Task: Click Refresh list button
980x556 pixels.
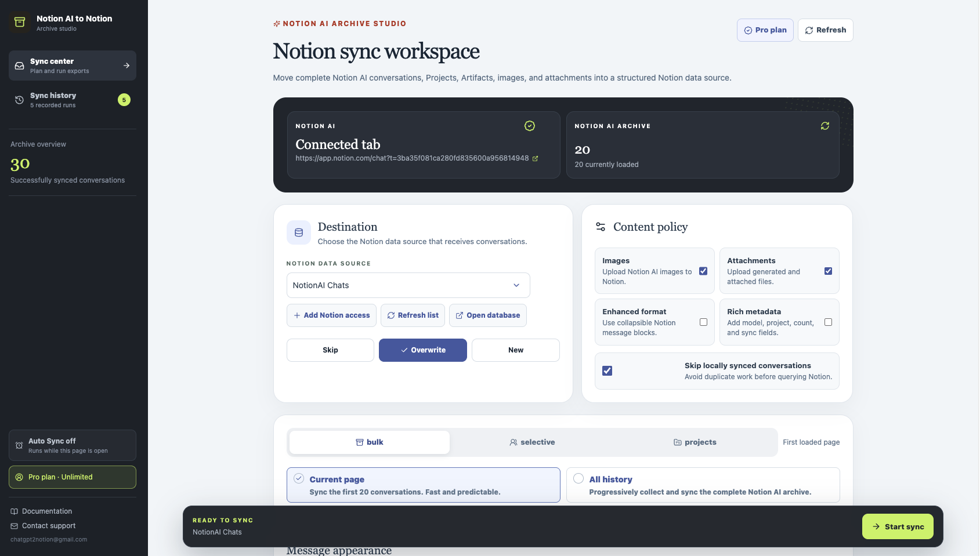Action: [x=413, y=315]
